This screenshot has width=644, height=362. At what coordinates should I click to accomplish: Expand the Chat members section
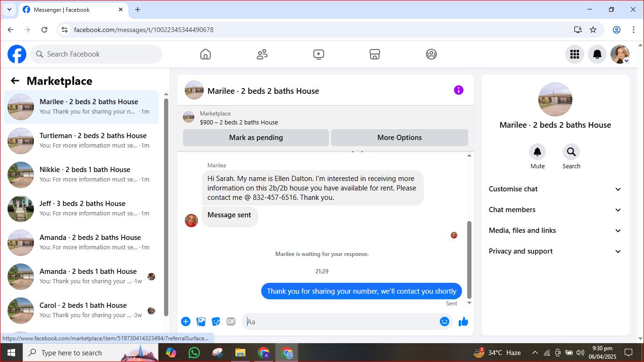pos(555,210)
